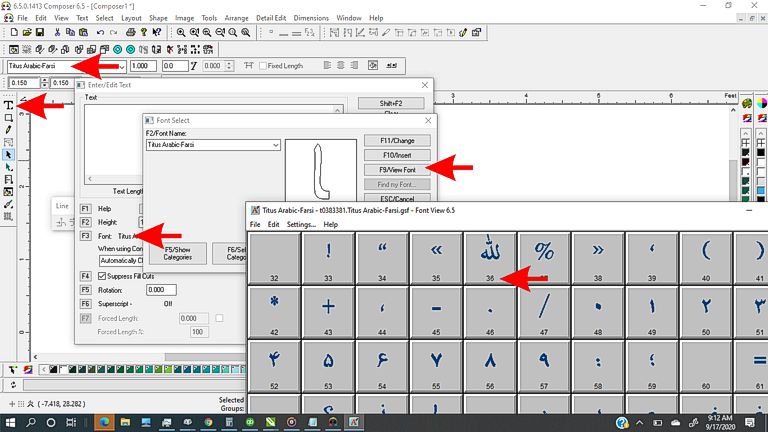Click the second teal circle outline icon
Viewport: 768px width, 432px height.
(x=130, y=49)
